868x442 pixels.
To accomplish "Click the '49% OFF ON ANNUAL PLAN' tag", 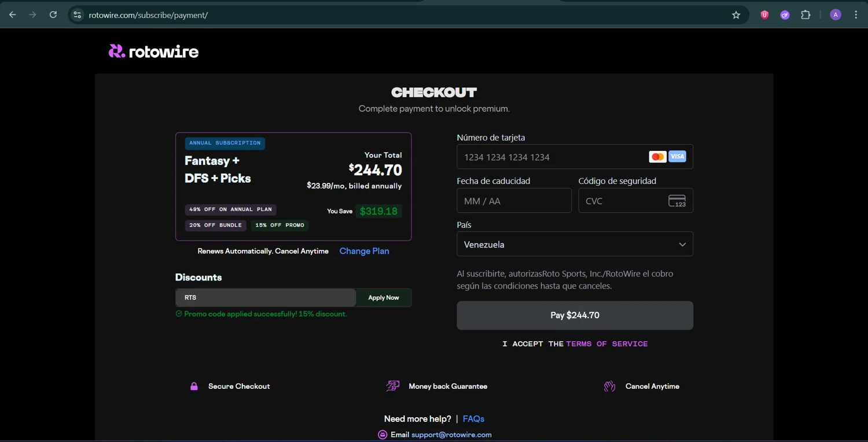I will (230, 209).
